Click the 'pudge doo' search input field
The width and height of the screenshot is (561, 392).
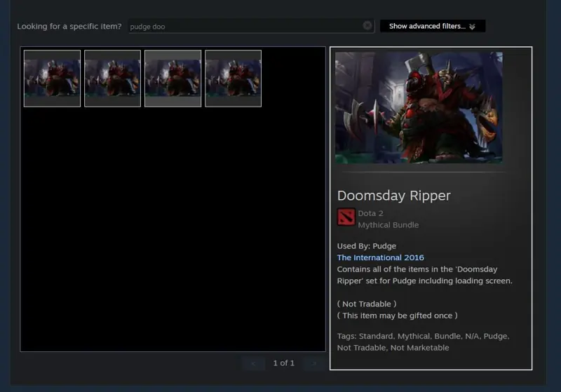(251, 26)
